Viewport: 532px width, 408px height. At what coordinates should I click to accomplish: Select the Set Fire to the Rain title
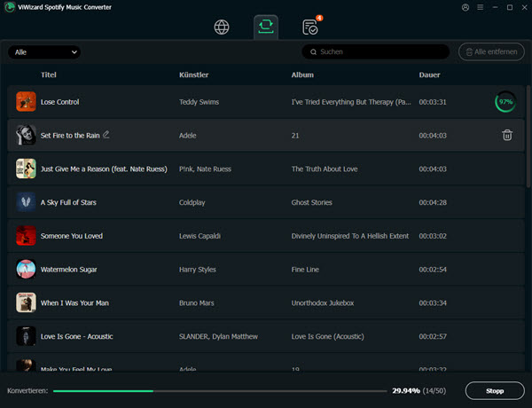[70, 136]
